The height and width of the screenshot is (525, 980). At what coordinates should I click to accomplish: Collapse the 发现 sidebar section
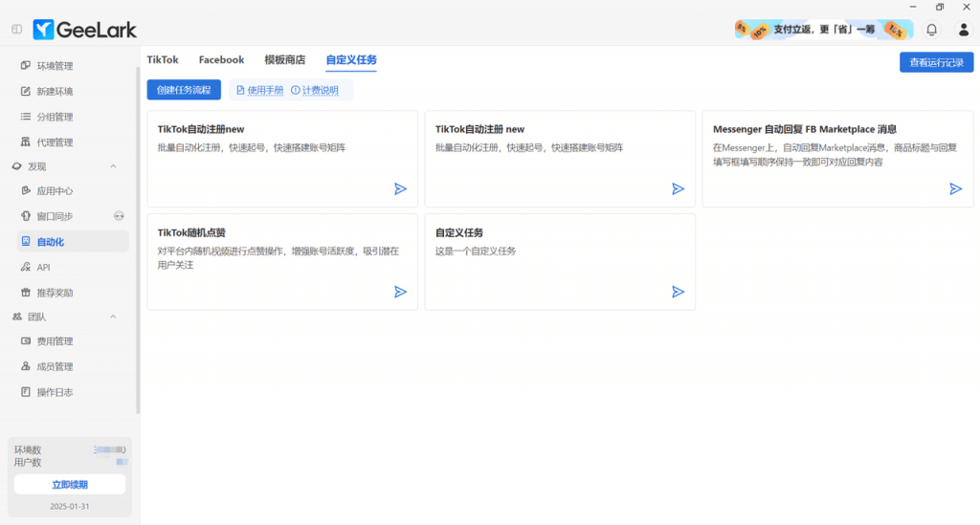click(x=113, y=166)
